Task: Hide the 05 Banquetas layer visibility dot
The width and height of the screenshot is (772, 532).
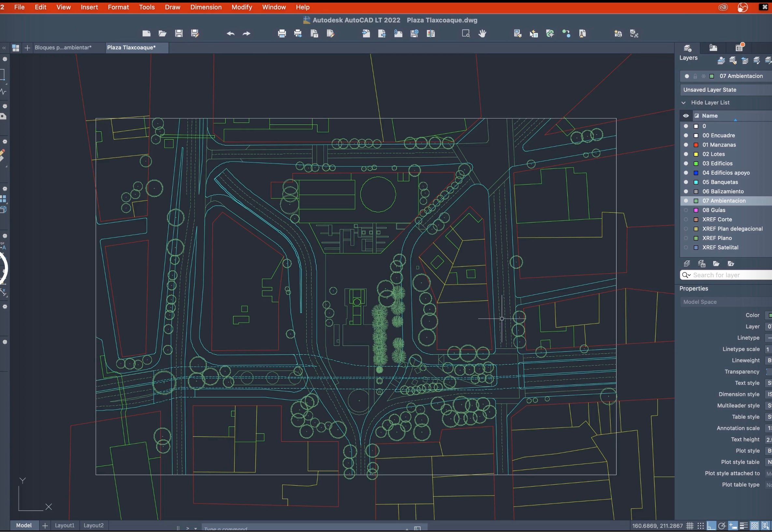Action: click(686, 182)
